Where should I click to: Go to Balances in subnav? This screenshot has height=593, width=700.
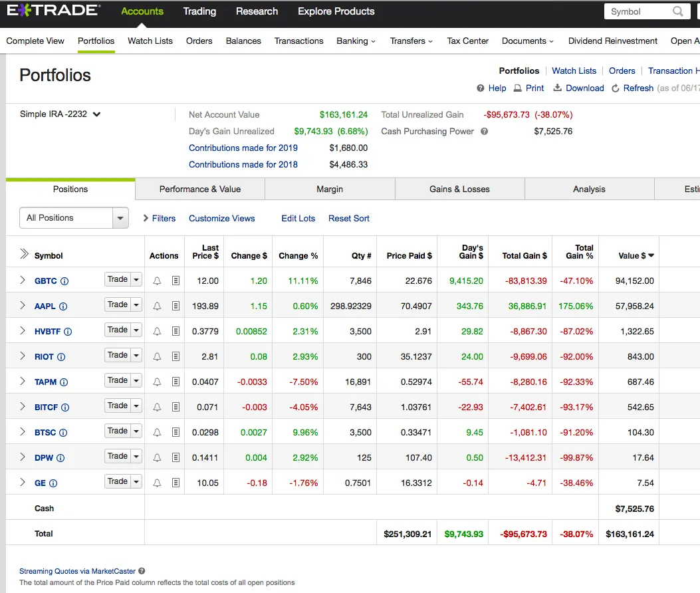click(243, 41)
